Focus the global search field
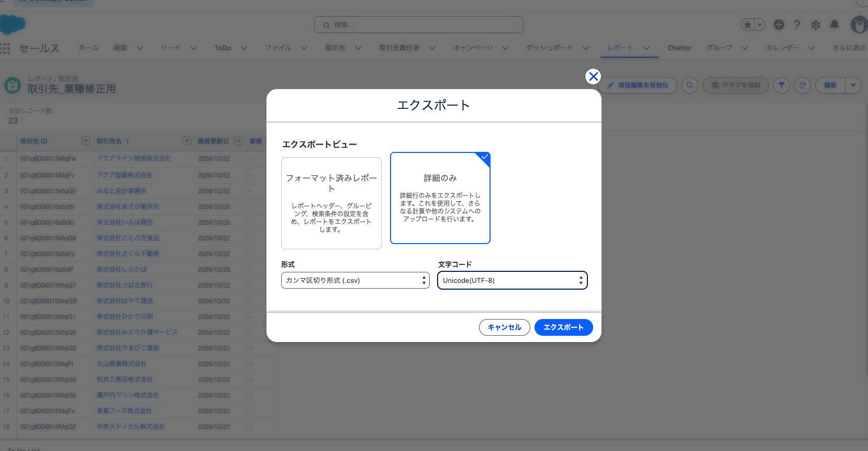The height and width of the screenshot is (451, 868). (419, 25)
